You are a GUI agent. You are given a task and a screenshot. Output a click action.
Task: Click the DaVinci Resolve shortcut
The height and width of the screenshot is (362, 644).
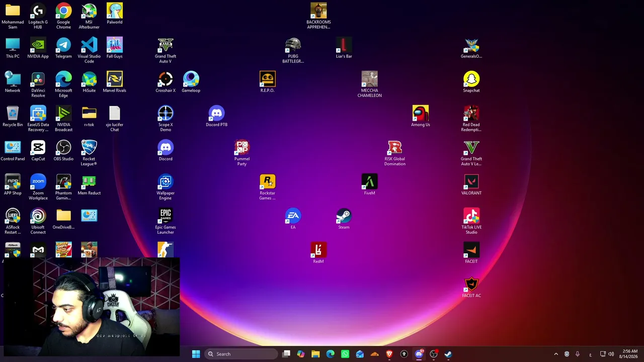tap(38, 84)
